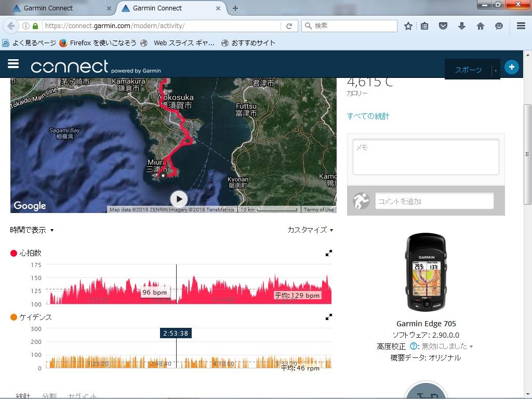Open Firefox を使いこなそう bookmark

[98, 43]
